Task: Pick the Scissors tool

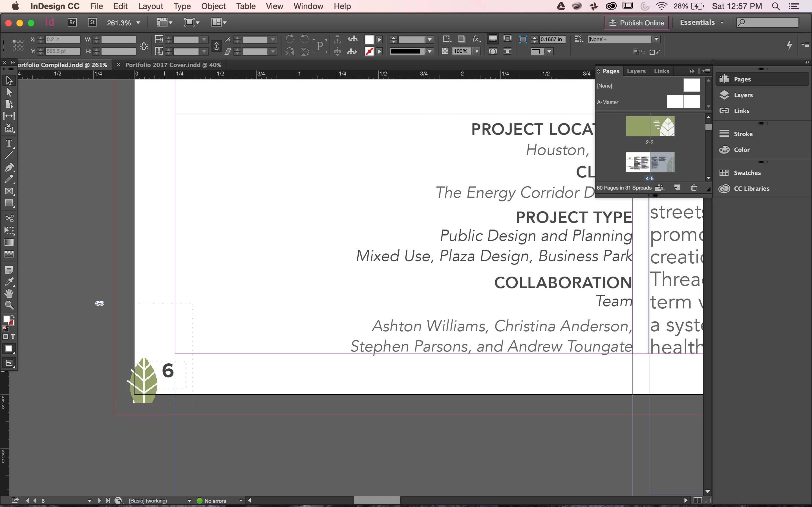Action: click(9, 218)
